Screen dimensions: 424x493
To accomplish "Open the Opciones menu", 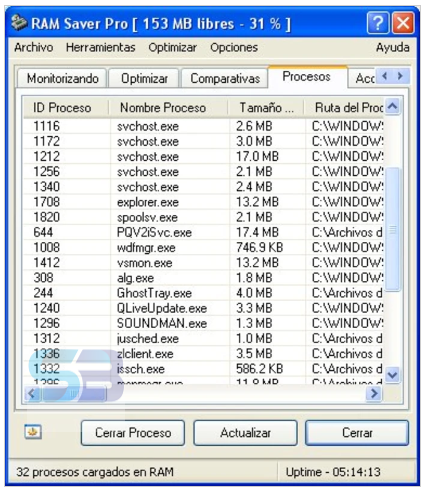I will [234, 47].
